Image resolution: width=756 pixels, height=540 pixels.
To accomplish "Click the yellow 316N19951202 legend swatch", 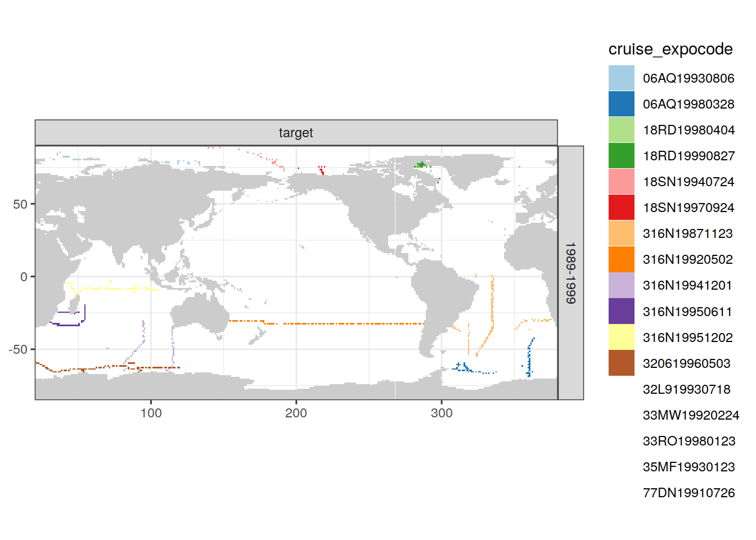I will coord(621,337).
